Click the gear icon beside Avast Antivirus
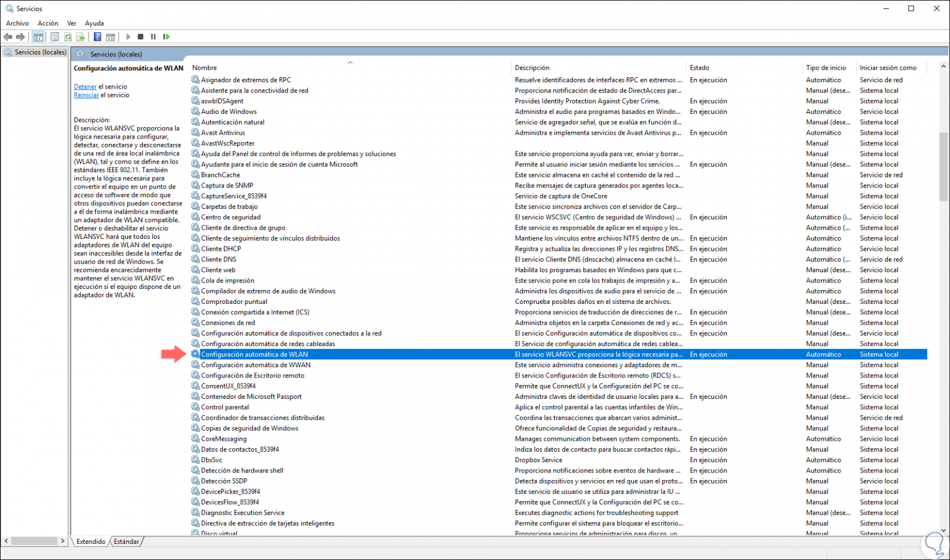 click(x=196, y=133)
